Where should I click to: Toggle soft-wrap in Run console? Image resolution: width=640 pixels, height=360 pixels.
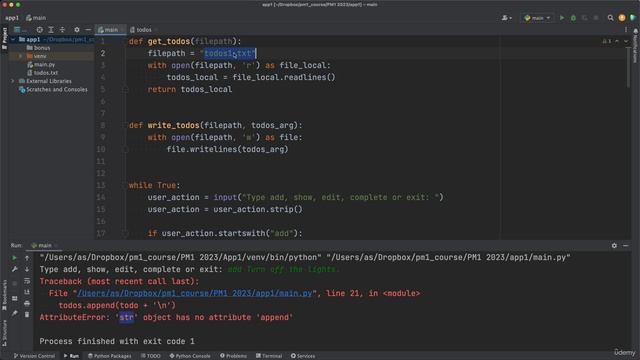click(27, 281)
